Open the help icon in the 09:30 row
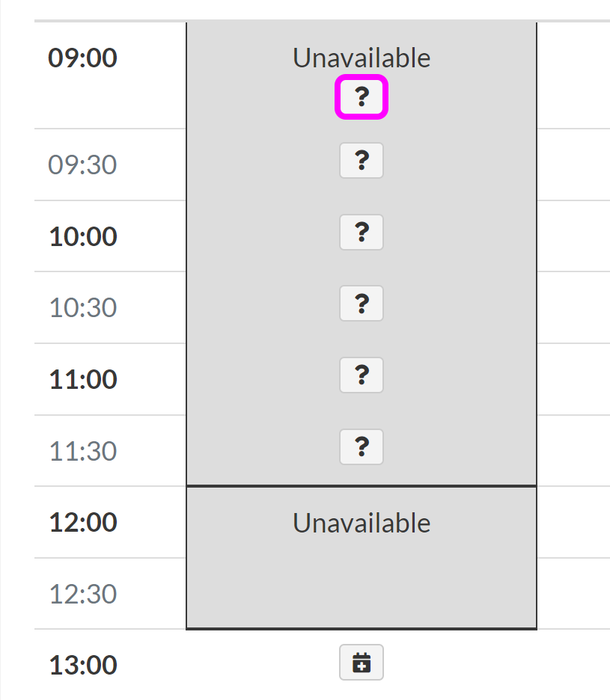Screen dimensions: 610x700 click(362, 161)
